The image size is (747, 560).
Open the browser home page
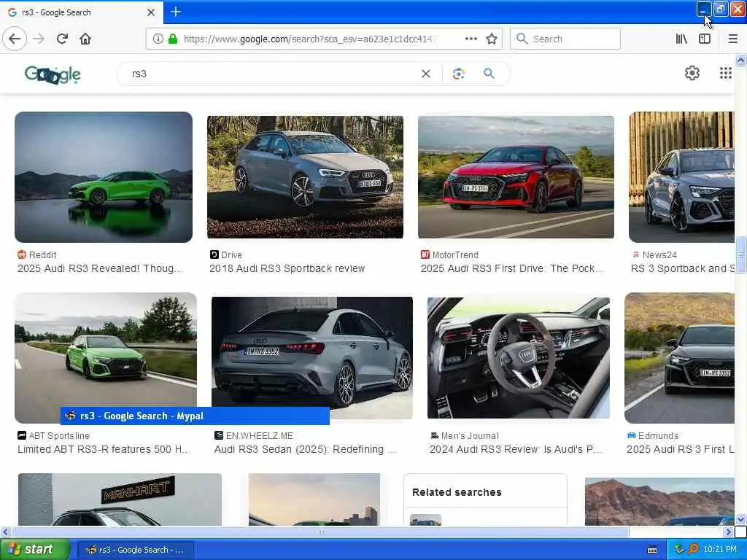[x=85, y=39]
